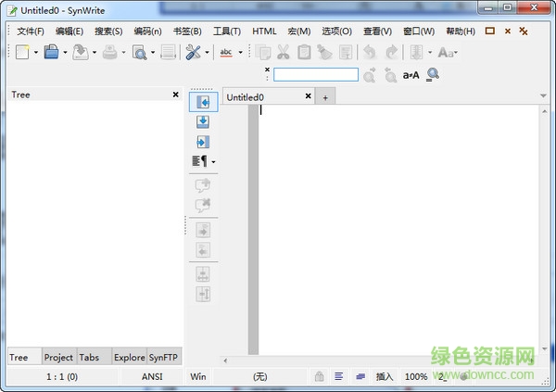Click the lock read-only icon in status bar

(x=319, y=377)
